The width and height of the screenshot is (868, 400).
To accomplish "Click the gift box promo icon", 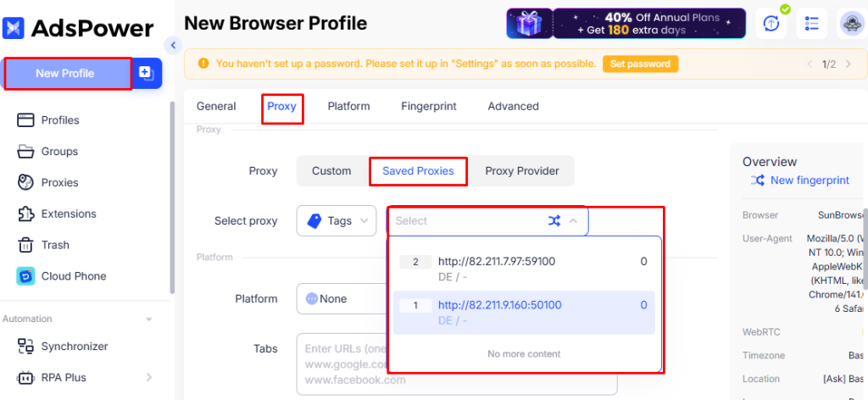I will pyautogui.click(x=529, y=23).
